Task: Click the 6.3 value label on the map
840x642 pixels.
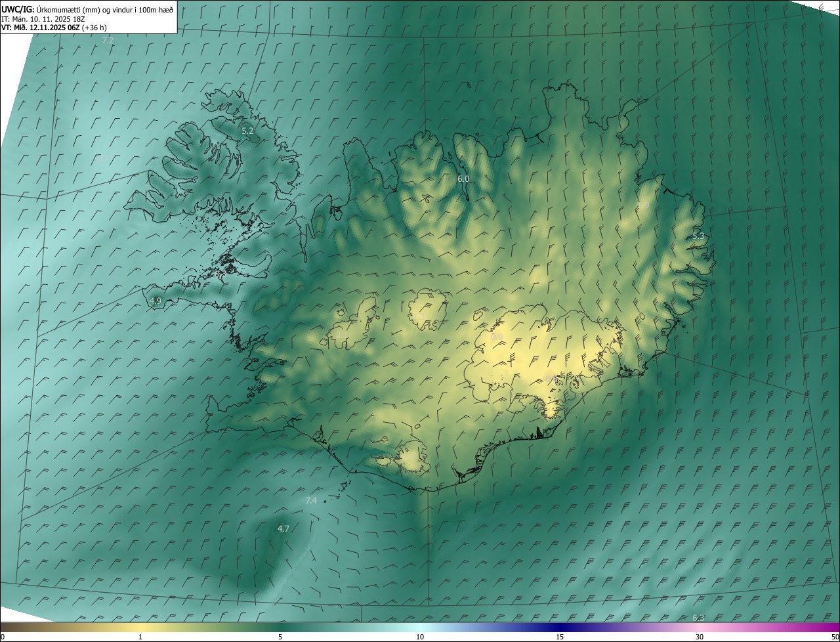Action: pos(698,618)
